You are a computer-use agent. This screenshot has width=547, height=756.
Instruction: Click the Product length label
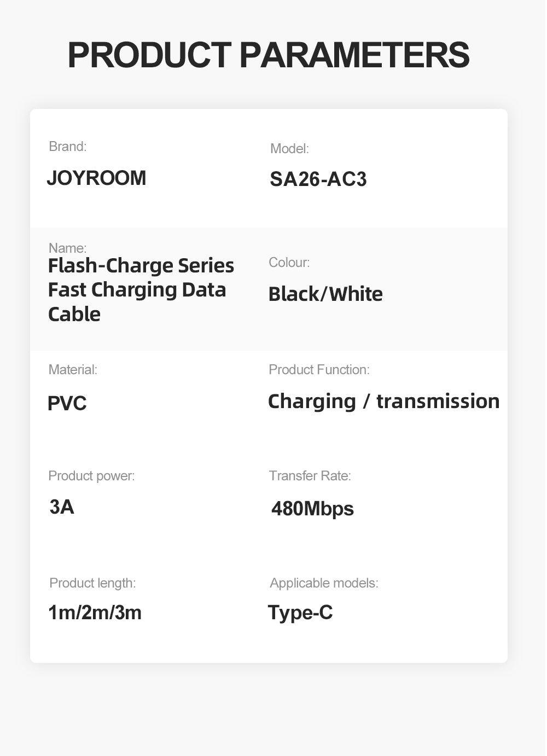[92, 583]
